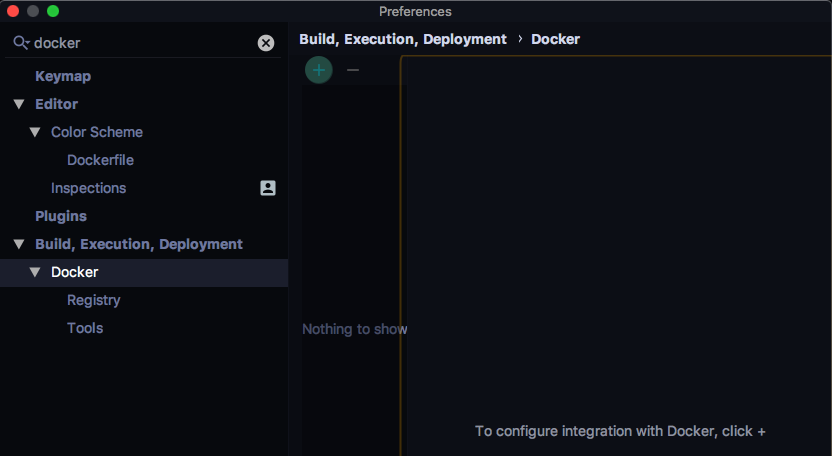Screen dimensions: 832x456
Task: Select the Color Scheme tree item
Action: (x=97, y=132)
